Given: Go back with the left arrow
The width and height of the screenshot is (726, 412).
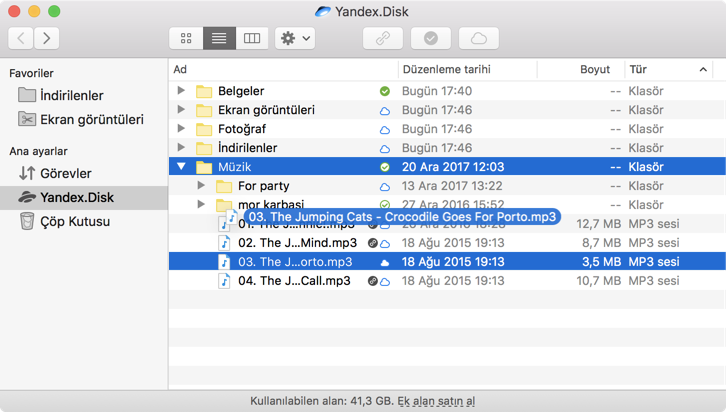Looking at the screenshot, I should [21, 38].
